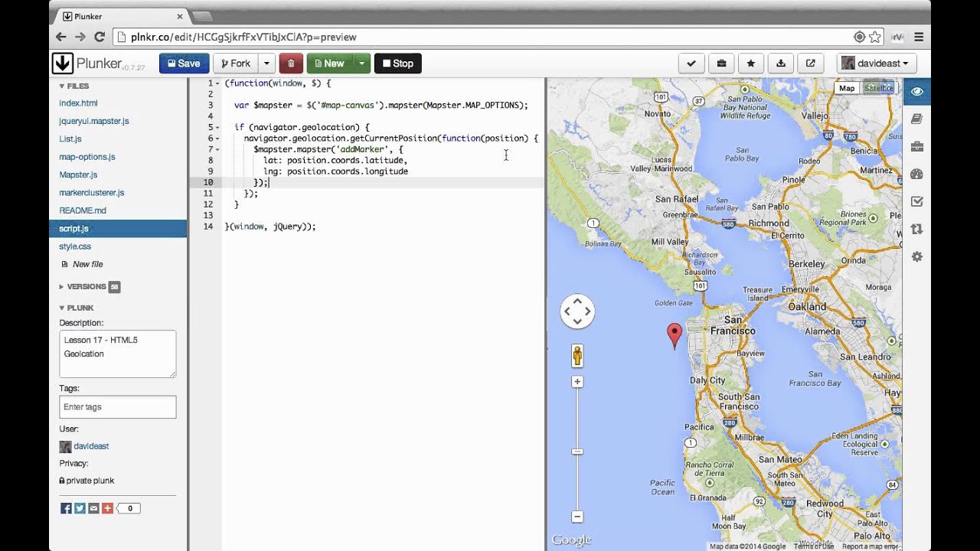Collapse the PLUNK section
The image size is (980, 551).
(76, 308)
